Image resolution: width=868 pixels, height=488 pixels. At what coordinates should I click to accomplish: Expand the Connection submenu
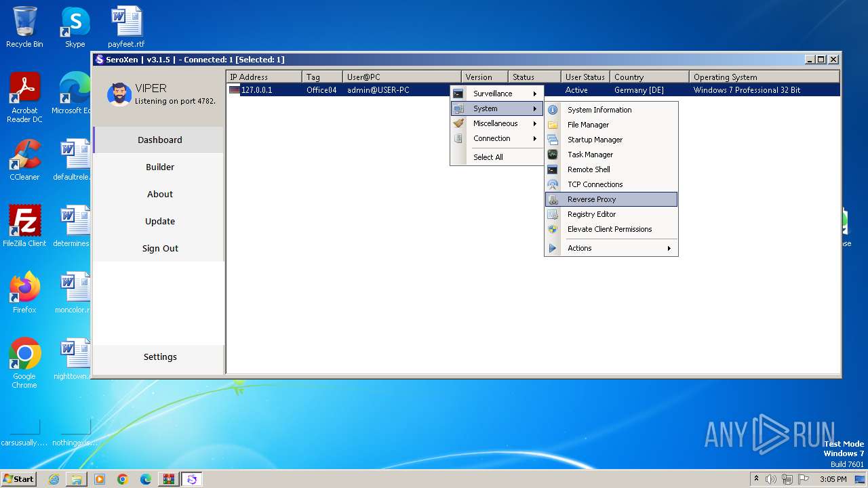click(497, 138)
